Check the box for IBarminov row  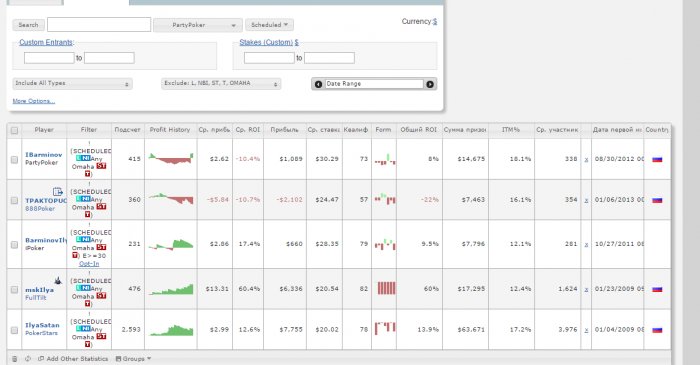pyautogui.click(x=14, y=159)
